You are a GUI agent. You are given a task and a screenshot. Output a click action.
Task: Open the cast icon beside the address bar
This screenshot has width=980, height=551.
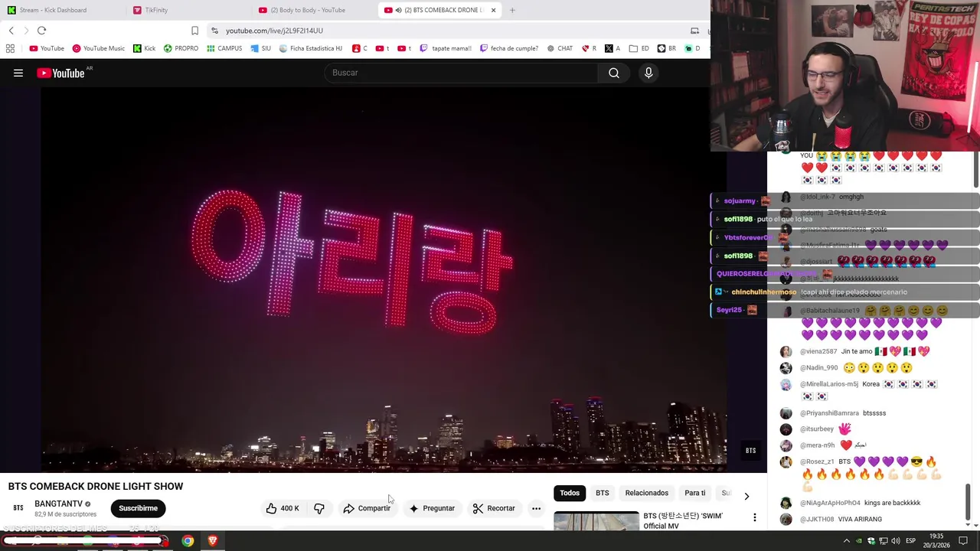[x=694, y=31]
